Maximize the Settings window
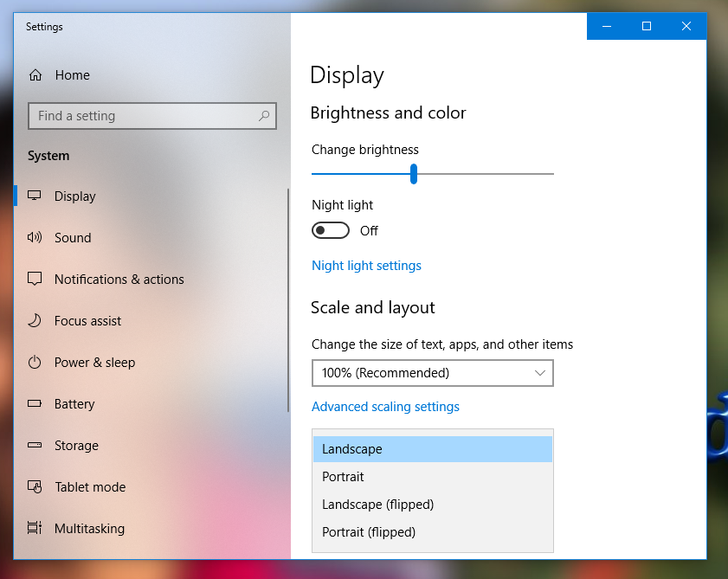 click(x=647, y=26)
